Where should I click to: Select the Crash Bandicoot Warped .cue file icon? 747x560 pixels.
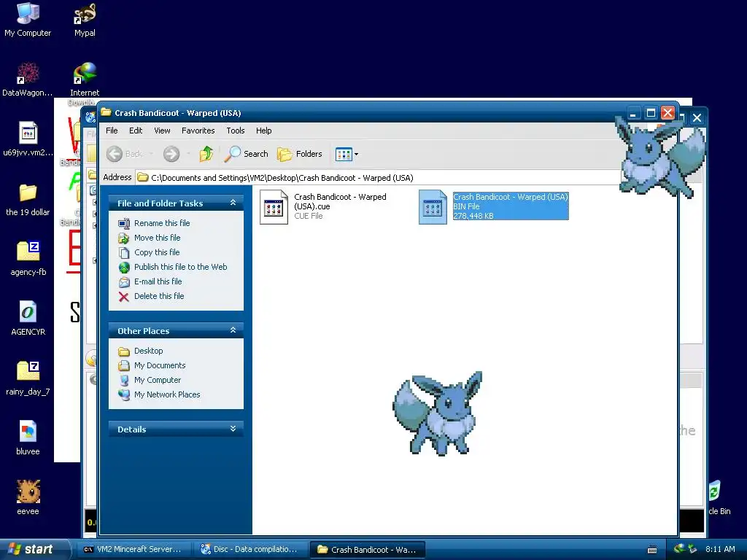pos(274,206)
